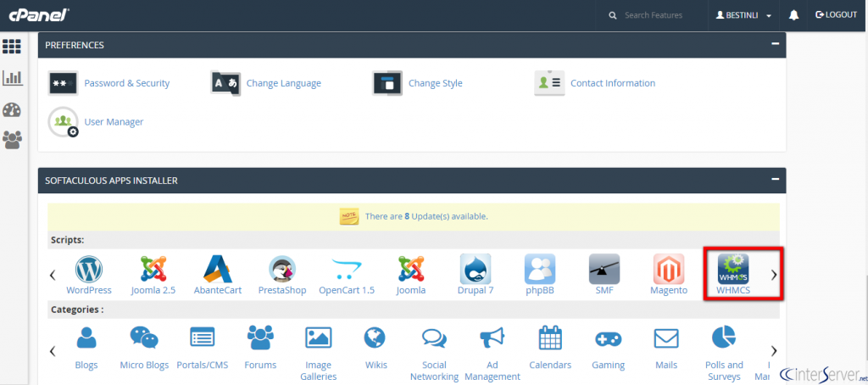Show previous scripts with left arrow
Viewport: 868px width, 385px height.
point(53,275)
